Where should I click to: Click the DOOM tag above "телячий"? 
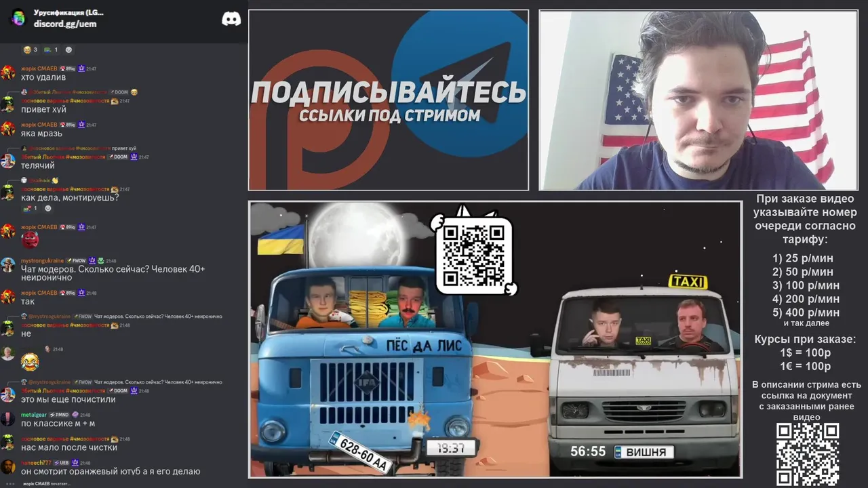click(117, 157)
